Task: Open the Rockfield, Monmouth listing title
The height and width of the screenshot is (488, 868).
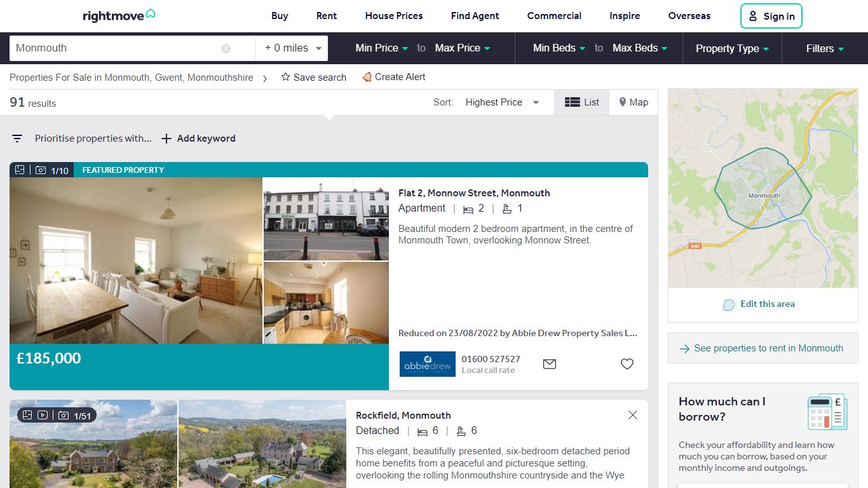Action: pyautogui.click(x=403, y=416)
